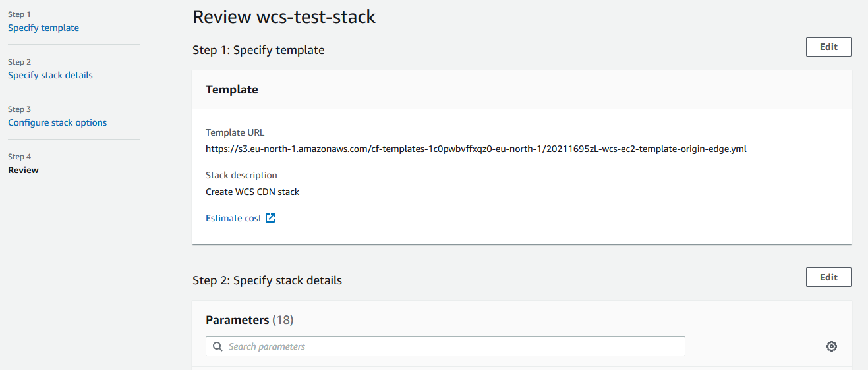
Task: Click the Step 1: Specify template section heading
Action: [x=258, y=50]
